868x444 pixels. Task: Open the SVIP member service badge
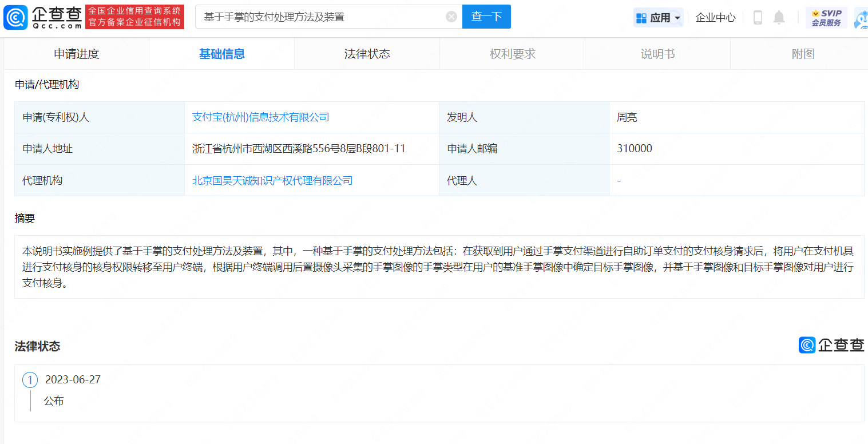[x=826, y=18]
